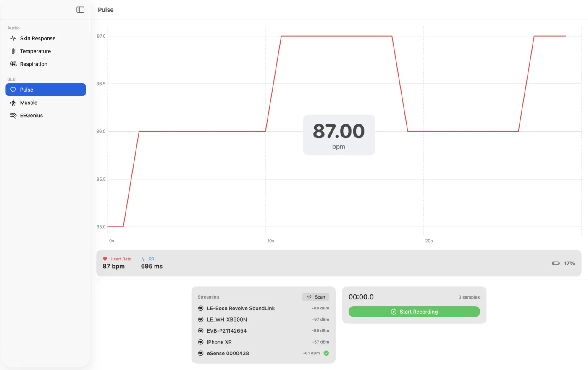
Task: Select the Temperature thermometer icon
Action: (x=13, y=51)
